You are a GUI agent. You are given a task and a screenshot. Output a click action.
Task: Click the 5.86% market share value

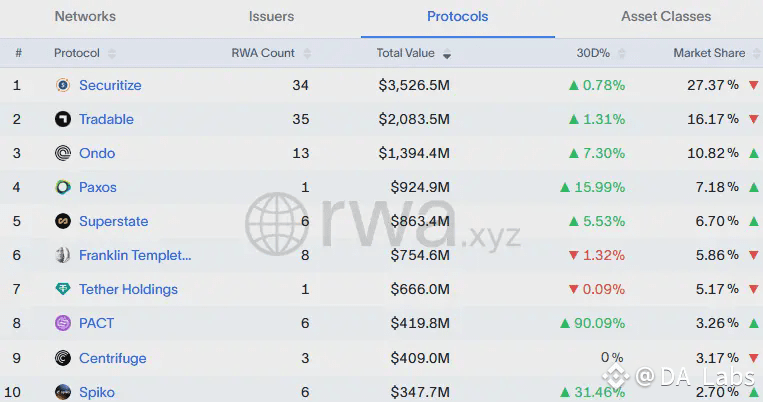point(717,255)
